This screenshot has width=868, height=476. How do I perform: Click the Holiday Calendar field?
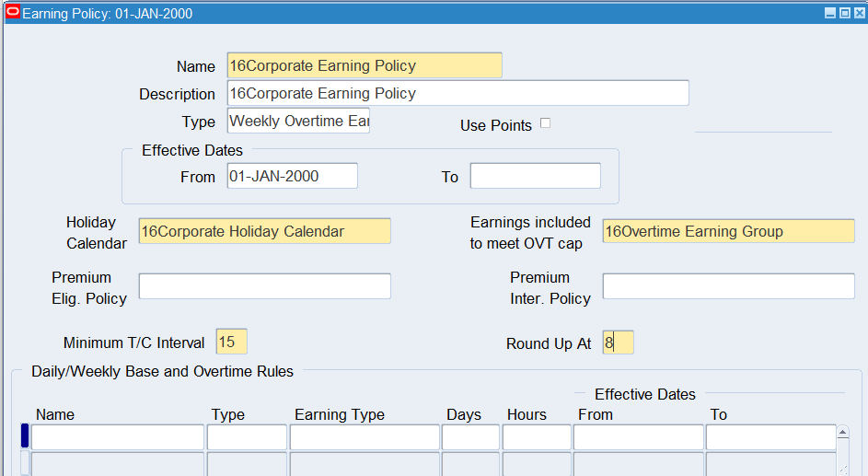click(264, 231)
